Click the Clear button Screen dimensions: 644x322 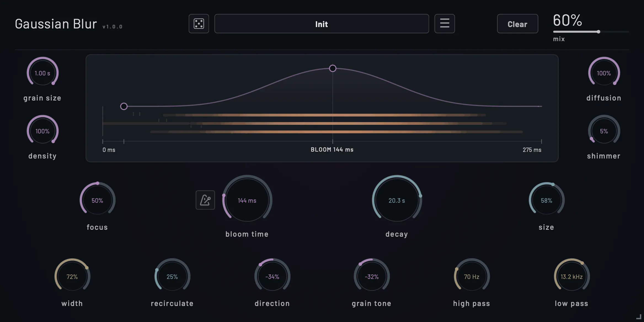coord(517,24)
